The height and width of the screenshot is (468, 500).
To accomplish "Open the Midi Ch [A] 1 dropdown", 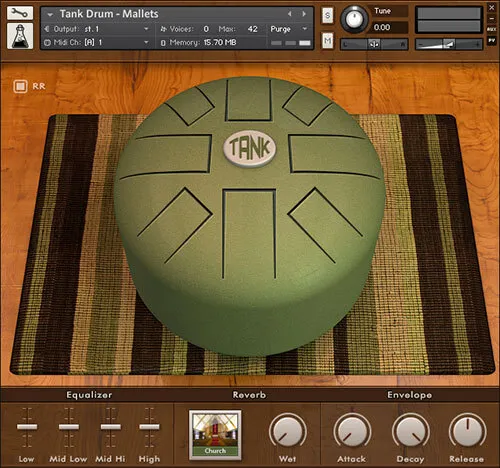I will tap(146, 42).
